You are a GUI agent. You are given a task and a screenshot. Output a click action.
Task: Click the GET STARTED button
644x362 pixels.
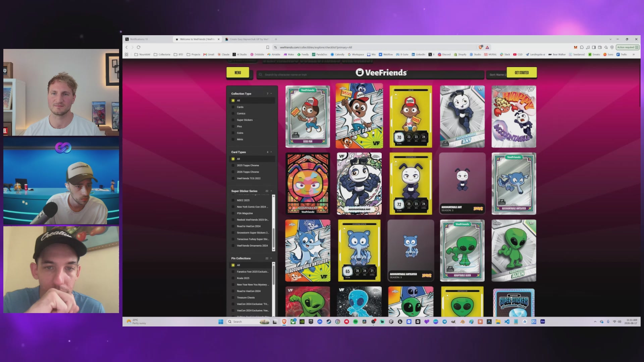click(522, 72)
